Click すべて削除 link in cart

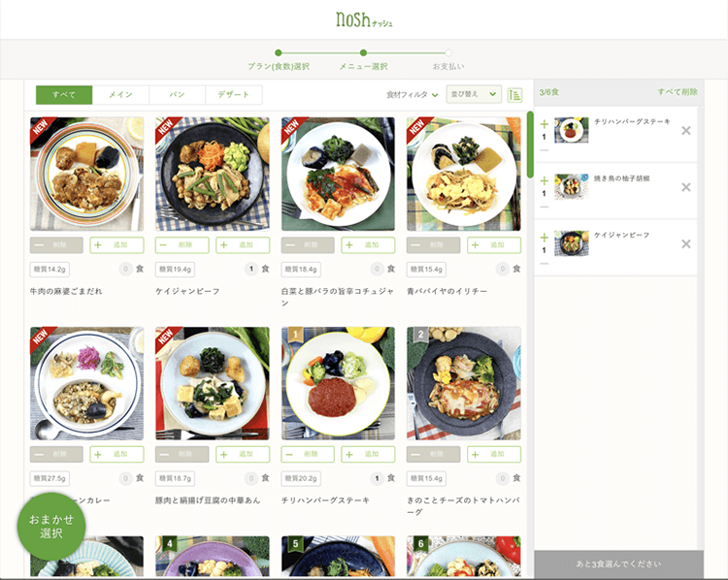point(678,92)
